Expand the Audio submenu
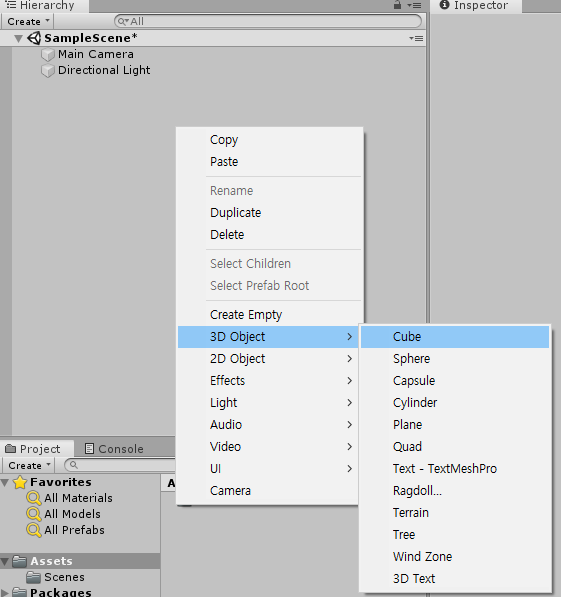 point(268,425)
